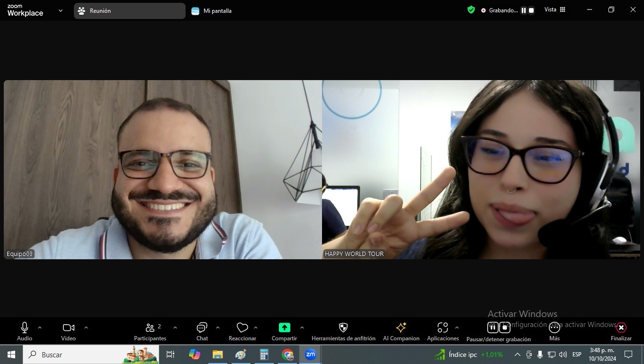Viewport: 644px width, 364px height.
Task: Open network status tray icon
Action: pyautogui.click(x=552, y=355)
